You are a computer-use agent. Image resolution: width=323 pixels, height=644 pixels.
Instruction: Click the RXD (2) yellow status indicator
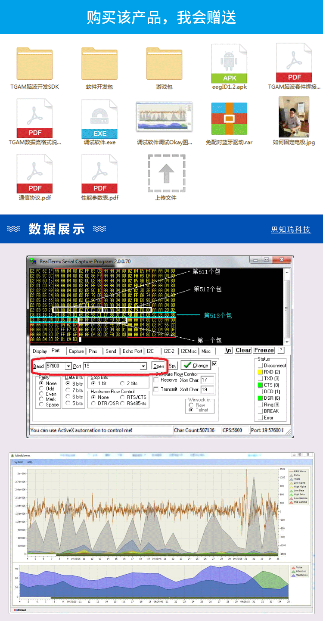(260, 372)
